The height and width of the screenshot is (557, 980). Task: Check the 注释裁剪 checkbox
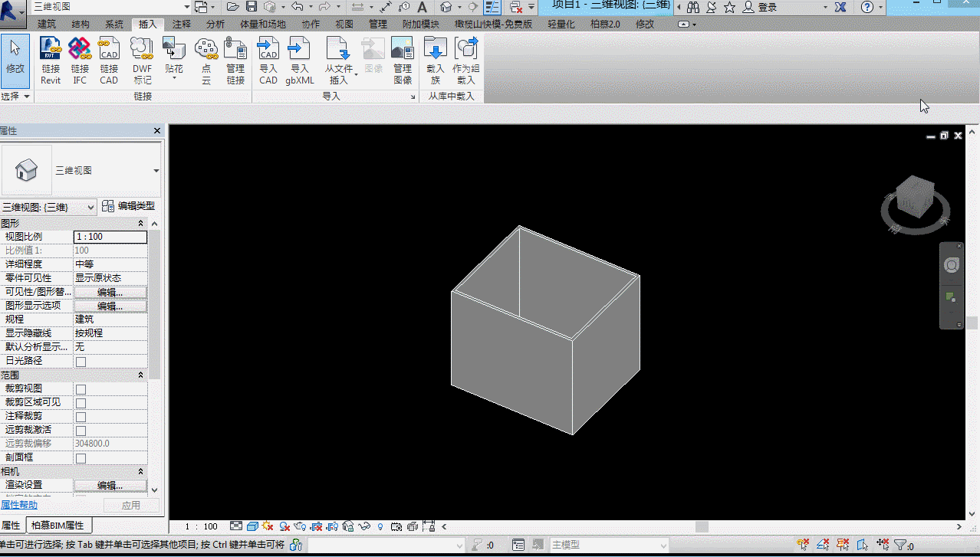(x=81, y=417)
